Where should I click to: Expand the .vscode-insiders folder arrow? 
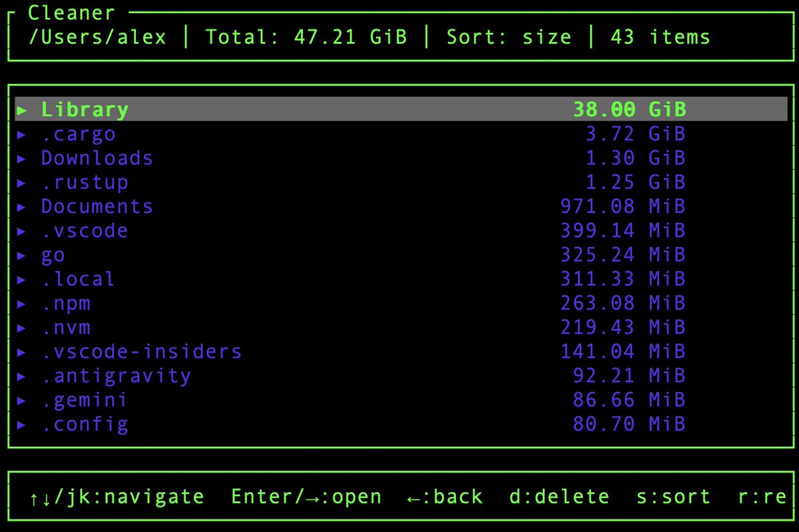pyautogui.click(x=22, y=352)
